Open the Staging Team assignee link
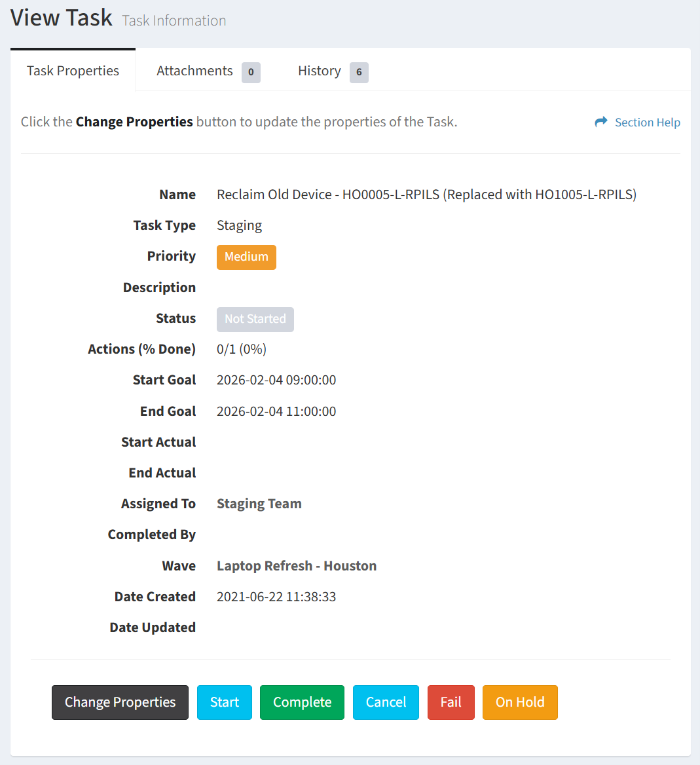700x765 pixels. click(x=259, y=504)
